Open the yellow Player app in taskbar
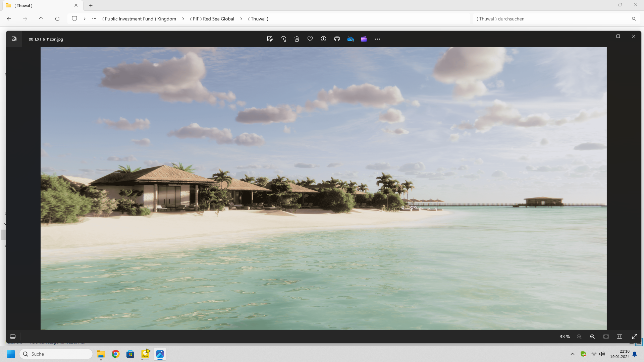 coord(145,354)
